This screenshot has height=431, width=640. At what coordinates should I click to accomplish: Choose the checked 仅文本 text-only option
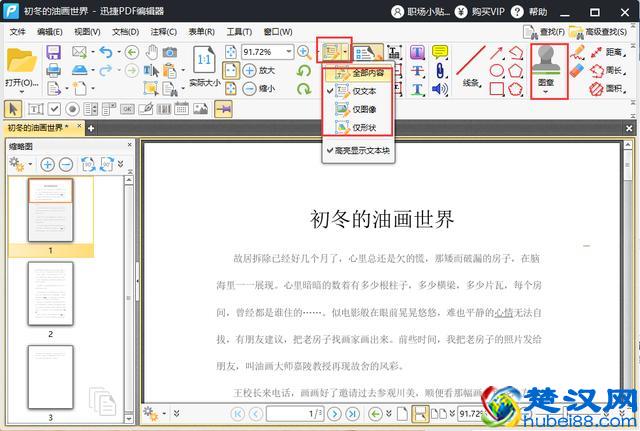[x=358, y=91]
